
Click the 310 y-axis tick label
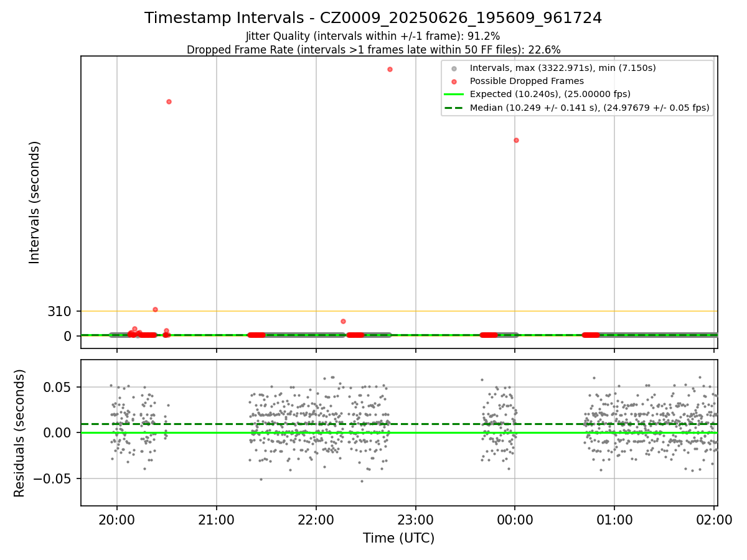coord(60,311)
